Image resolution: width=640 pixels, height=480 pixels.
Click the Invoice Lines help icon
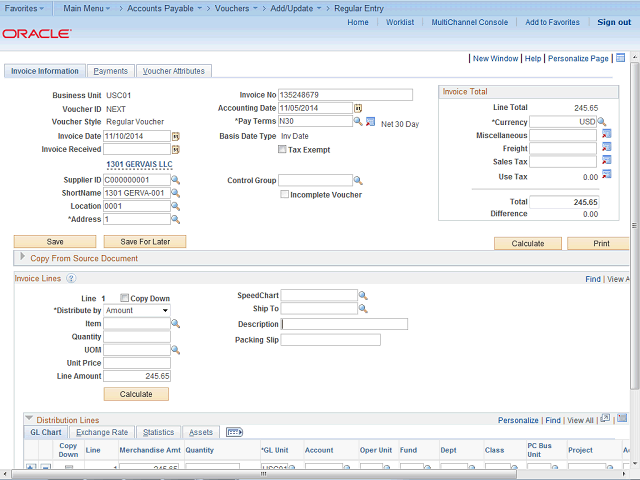tap(71, 279)
